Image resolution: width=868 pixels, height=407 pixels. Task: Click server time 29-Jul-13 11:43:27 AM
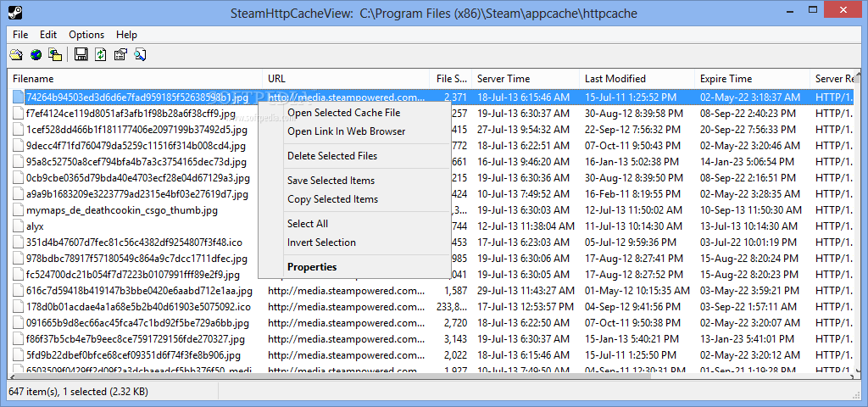click(526, 291)
